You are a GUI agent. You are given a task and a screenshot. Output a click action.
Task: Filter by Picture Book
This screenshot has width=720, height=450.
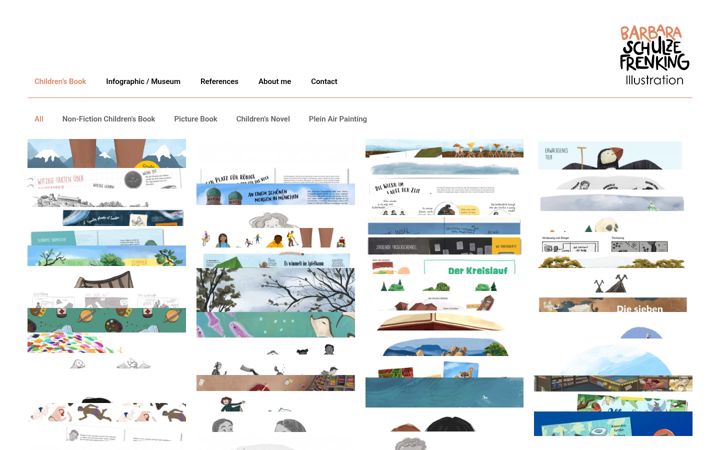pyautogui.click(x=195, y=119)
